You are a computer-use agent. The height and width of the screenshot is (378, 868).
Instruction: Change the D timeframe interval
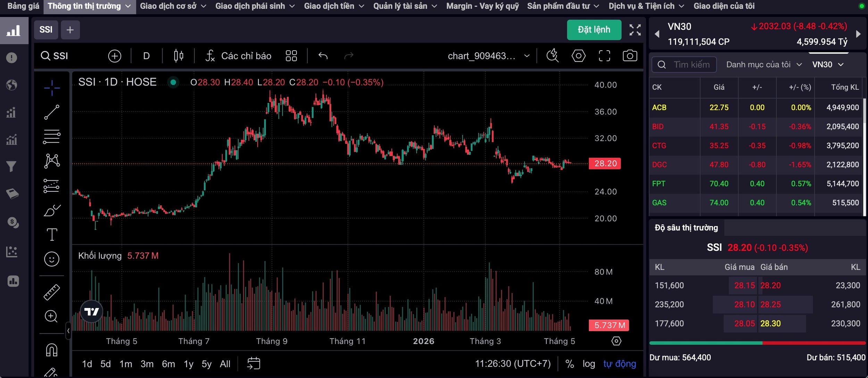146,56
